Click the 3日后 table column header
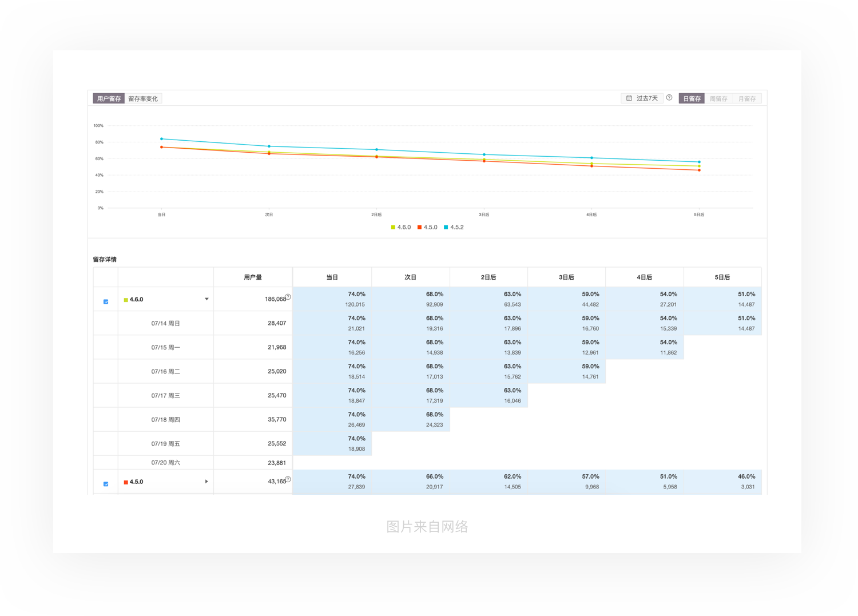The width and height of the screenshot is (858, 616). click(x=566, y=277)
